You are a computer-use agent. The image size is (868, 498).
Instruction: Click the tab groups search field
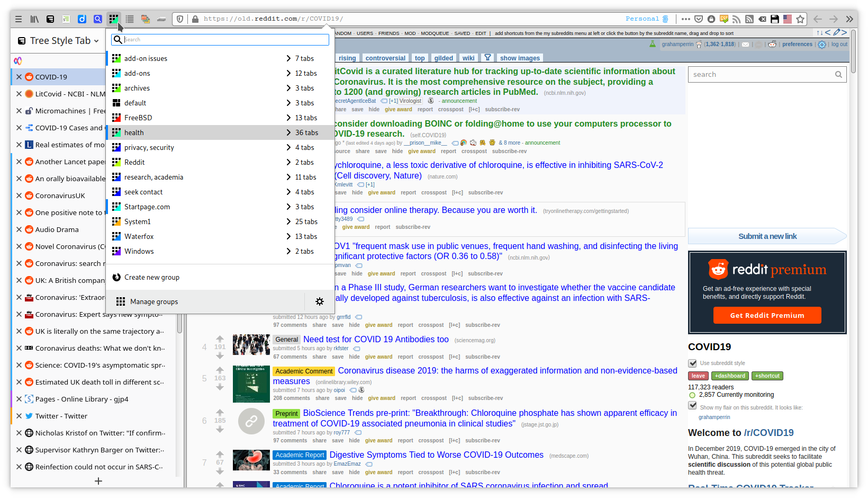click(x=220, y=40)
